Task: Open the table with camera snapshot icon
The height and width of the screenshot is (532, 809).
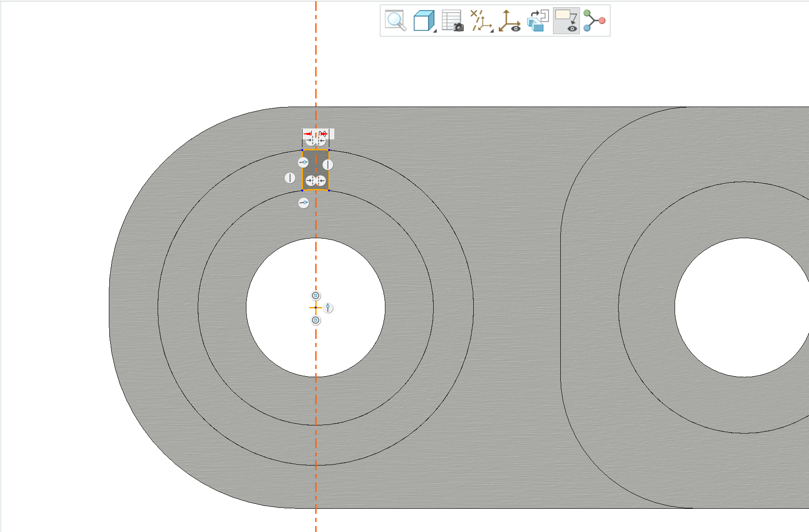Action: coord(453,20)
